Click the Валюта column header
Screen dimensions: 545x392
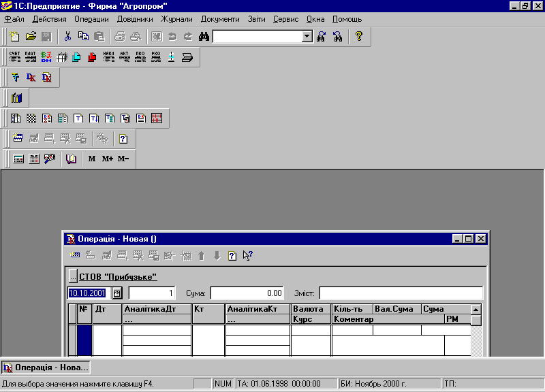click(311, 309)
